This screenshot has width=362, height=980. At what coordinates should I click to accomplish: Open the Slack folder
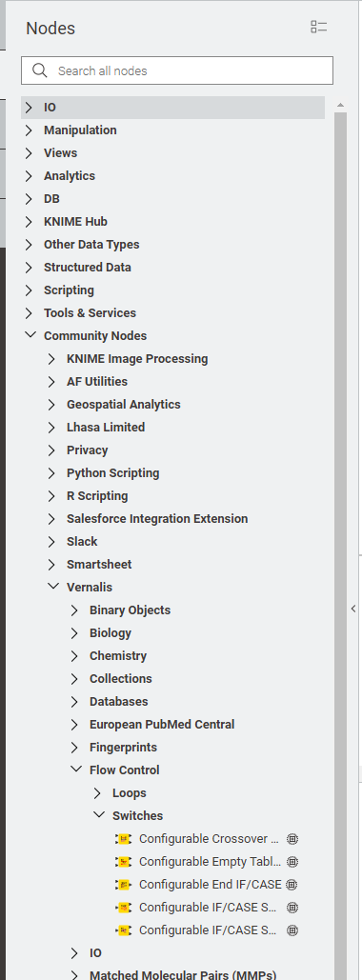coord(82,541)
